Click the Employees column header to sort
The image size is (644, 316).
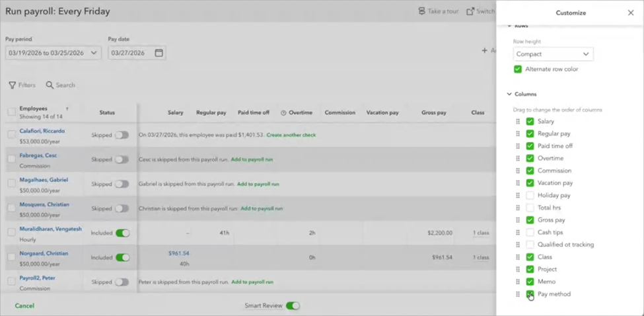[34, 108]
